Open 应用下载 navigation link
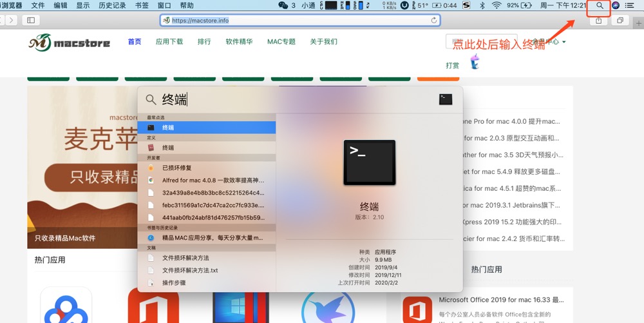This screenshot has height=323, width=644. (169, 41)
